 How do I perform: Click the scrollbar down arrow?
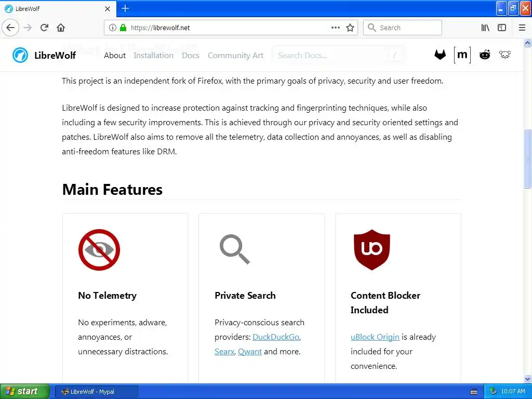pos(528,379)
